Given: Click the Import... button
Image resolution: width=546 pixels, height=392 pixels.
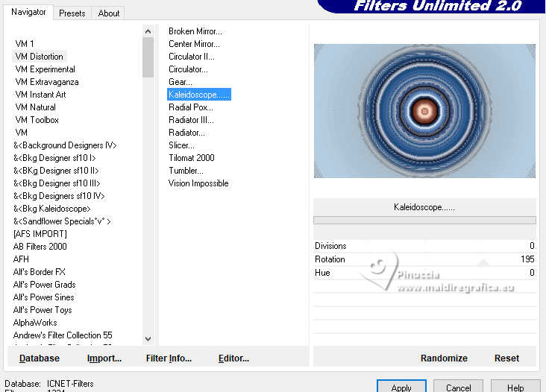Looking at the screenshot, I should pyautogui.click(x=104, y=358).
